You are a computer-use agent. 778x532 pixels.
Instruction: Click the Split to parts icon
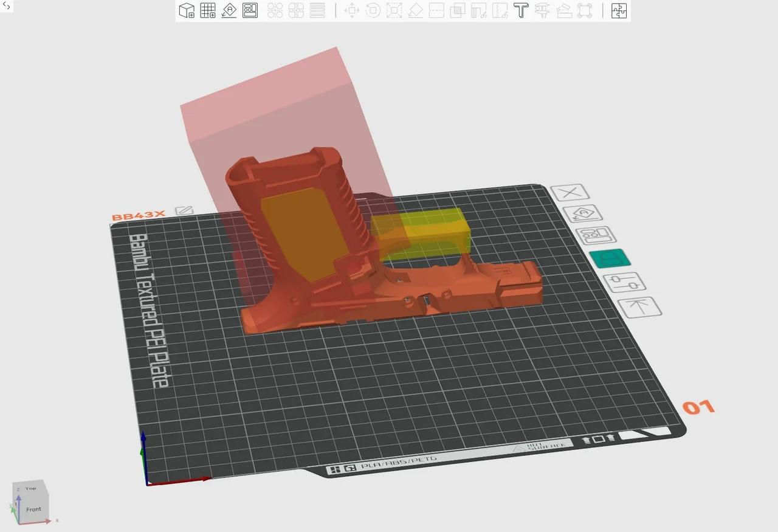[x=297, y=10]
